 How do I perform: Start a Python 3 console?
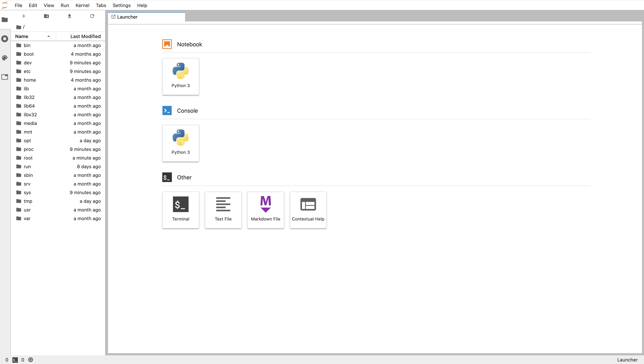[x=181, y=143]
